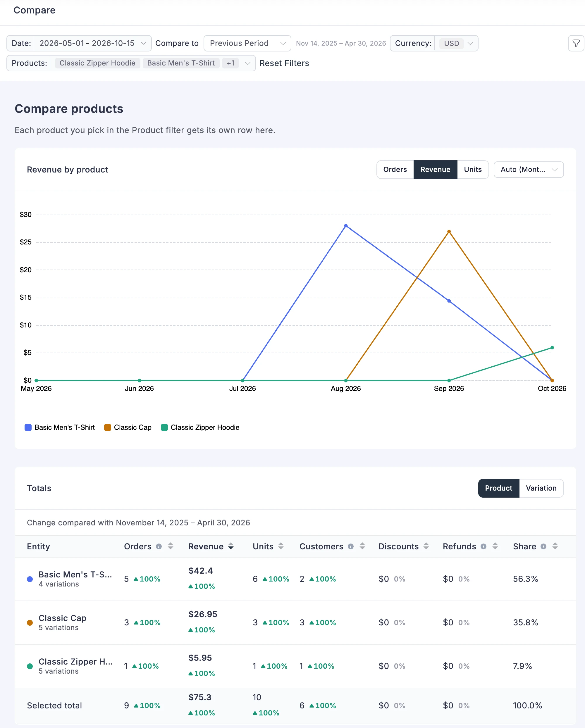Viewport: 585px width, 728px height.
Task: Click the Share column info icon
Action: tap(543, 546)
